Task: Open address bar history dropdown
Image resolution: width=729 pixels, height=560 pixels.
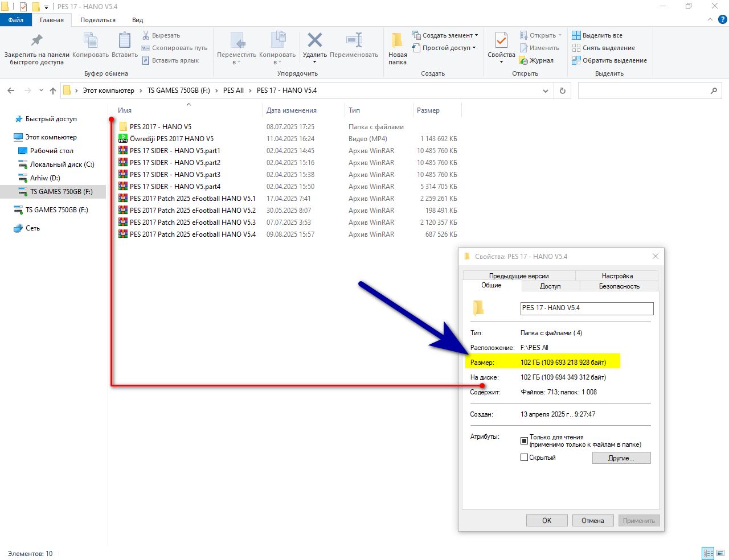Action: click(546, 90)
